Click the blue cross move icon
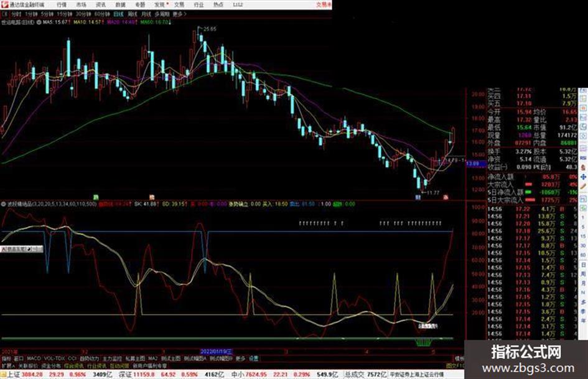 (583, 177)
